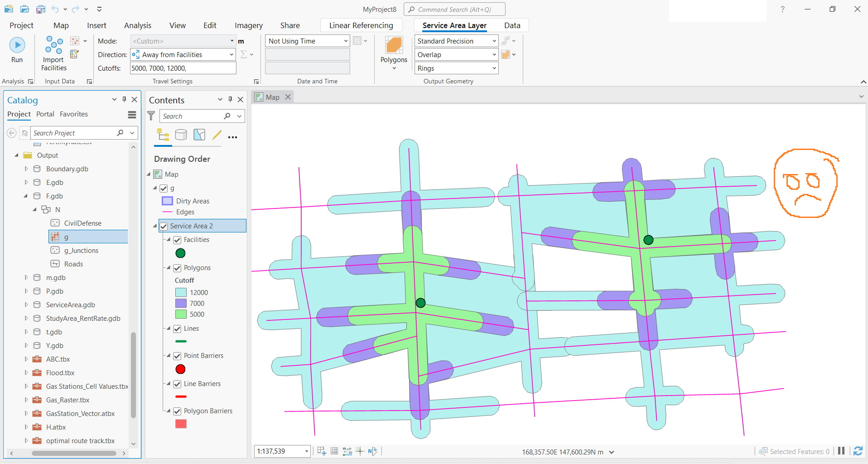The width and height of the screenshot is (868, 464).
Task: Switch Contents to List By Data Source
Action: [x=181, y=135]
